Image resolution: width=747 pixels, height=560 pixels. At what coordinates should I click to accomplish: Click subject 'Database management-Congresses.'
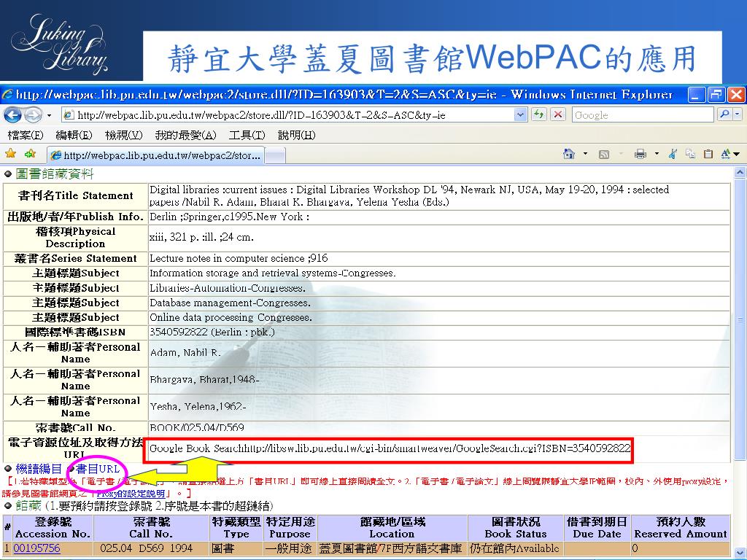[230, 303]
